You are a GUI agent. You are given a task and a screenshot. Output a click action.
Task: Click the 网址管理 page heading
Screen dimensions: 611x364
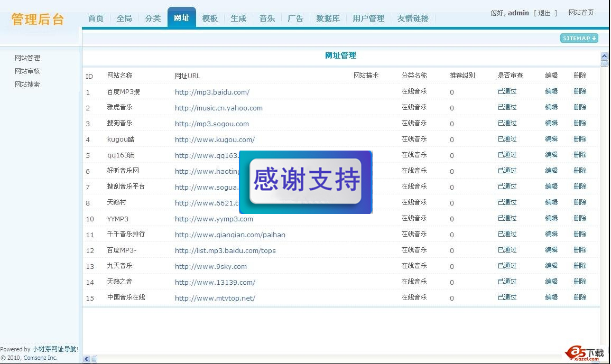340,55
